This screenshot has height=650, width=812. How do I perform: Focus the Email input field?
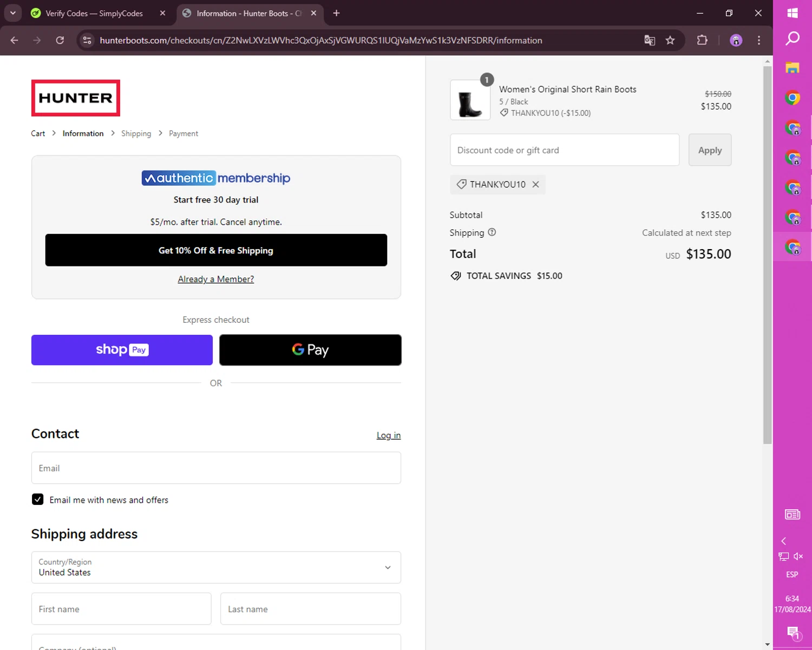pyautogui.click(x=216, y=468)
